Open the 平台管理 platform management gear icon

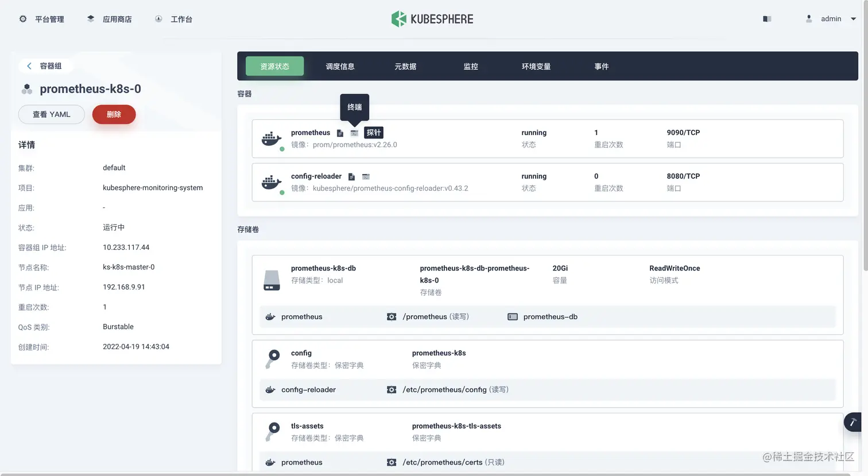[x=23, y=19]
